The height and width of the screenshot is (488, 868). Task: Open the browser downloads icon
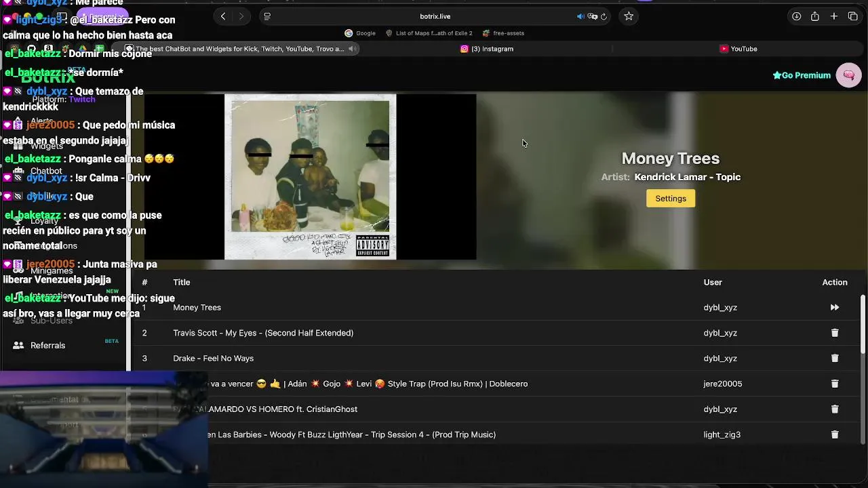click(797, 16)
